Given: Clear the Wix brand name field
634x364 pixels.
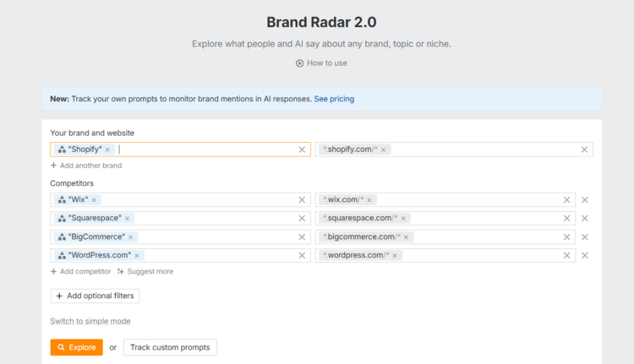Looking at the screenshot, I should [302, 199].
